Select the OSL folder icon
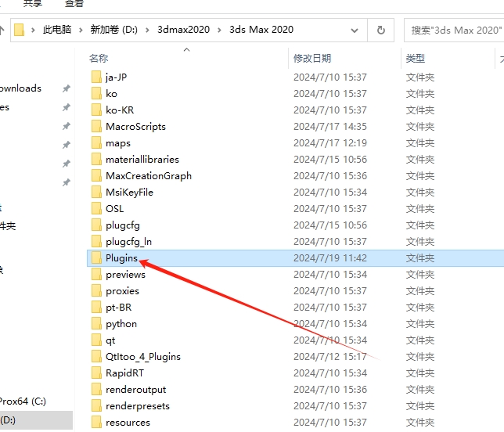The image size is (504, 432). 96,209
